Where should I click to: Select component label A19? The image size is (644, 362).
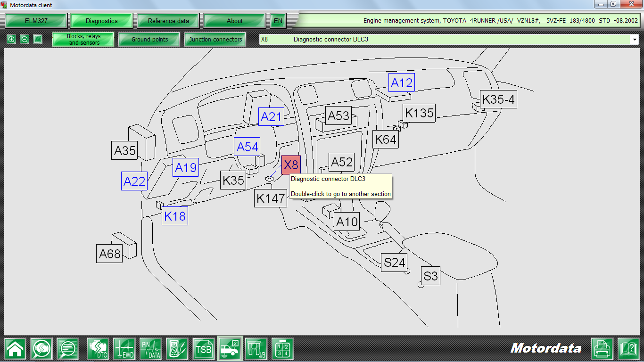tap(186, 167)
